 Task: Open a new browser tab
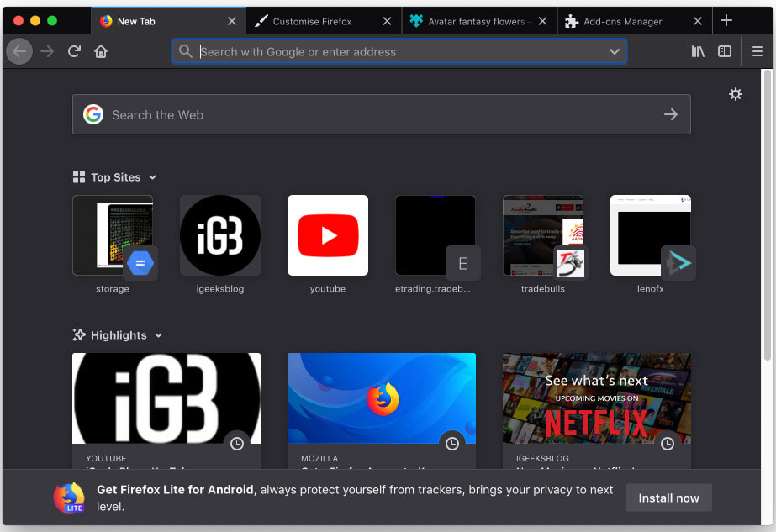[x=726, y=21]
